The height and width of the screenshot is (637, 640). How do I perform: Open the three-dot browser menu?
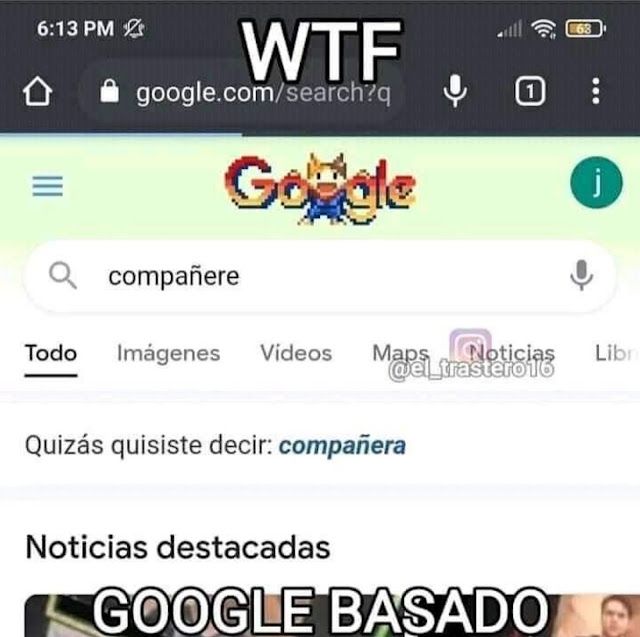coord(596,91)
